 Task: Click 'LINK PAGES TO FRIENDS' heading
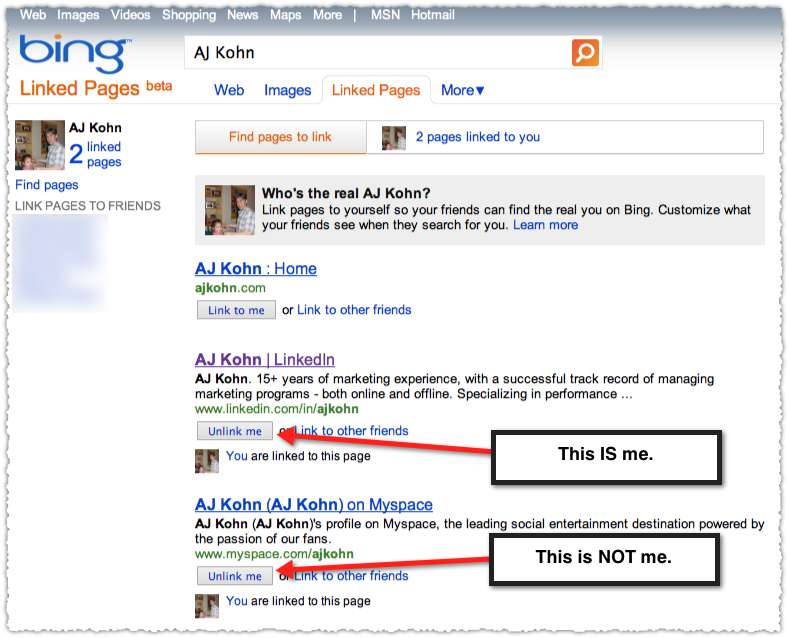[88, 206]
